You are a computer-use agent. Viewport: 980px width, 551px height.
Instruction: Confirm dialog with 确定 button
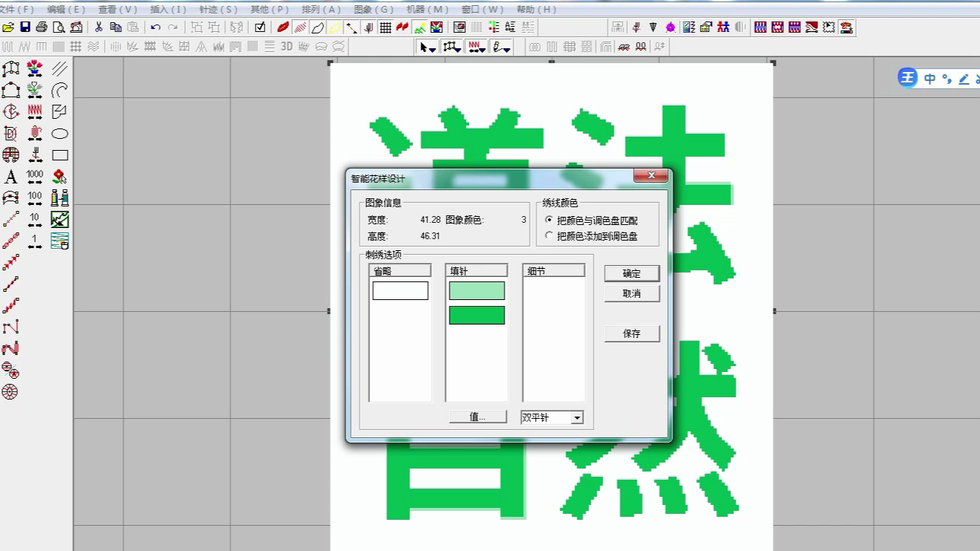[632, 273]
